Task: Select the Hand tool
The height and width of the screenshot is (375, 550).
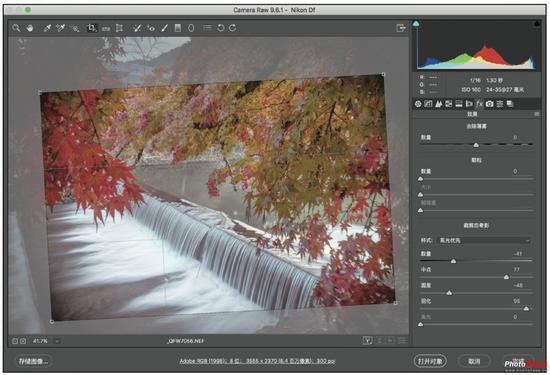Action: [x=30, y=28]
